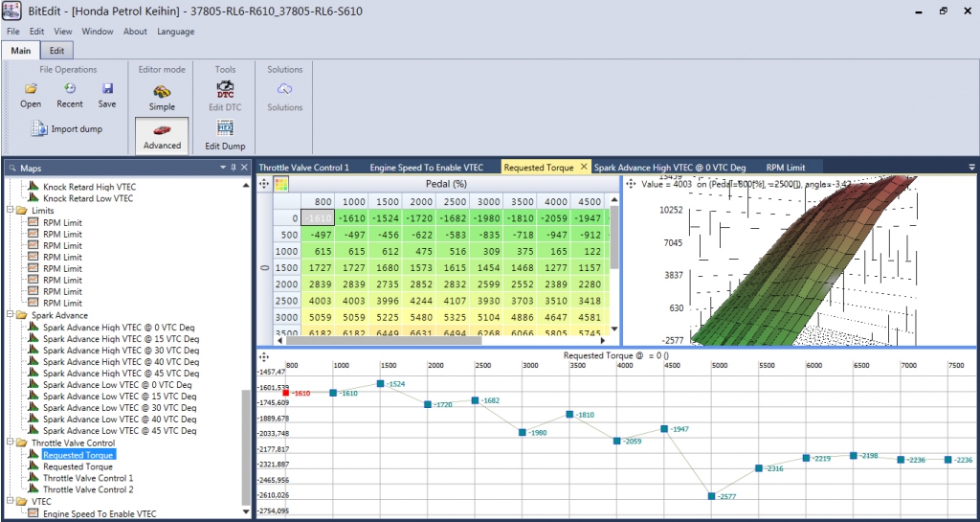Open the Maps panel options dropdown arrow
Image resolution: width=980 pixels, height=522 pixels.
tap(223, 168)
